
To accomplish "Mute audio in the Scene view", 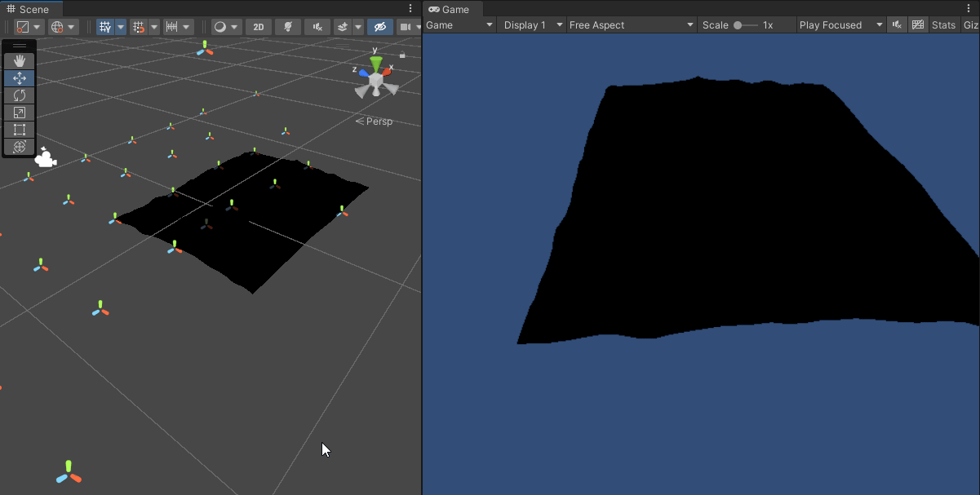I will click(317, 27).
